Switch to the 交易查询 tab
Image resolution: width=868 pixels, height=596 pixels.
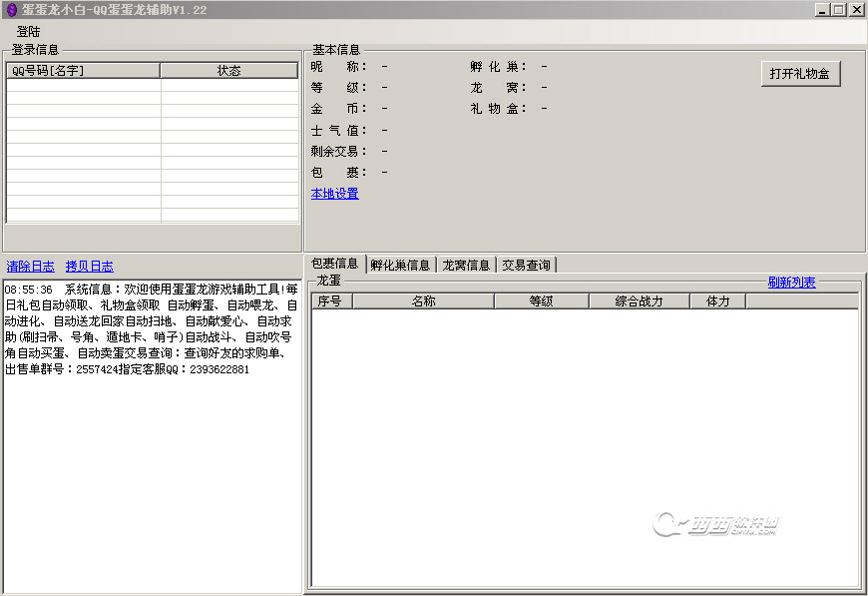point(526,265)
